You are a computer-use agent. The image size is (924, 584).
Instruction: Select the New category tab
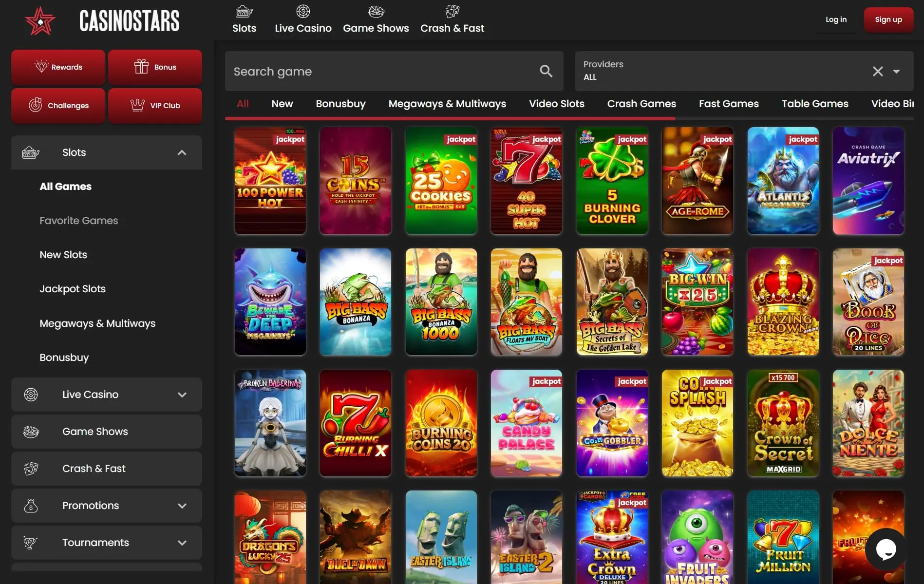coord(282,104)
